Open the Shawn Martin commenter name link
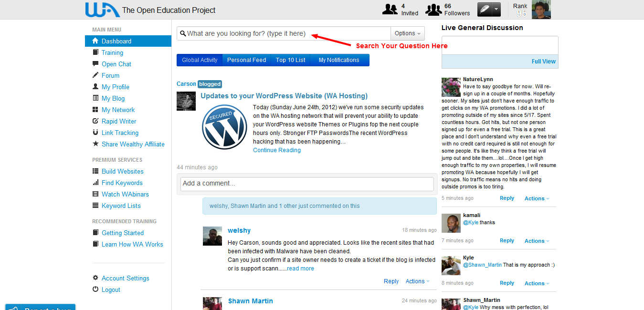644x310 pixels. (x=251, y=301)
